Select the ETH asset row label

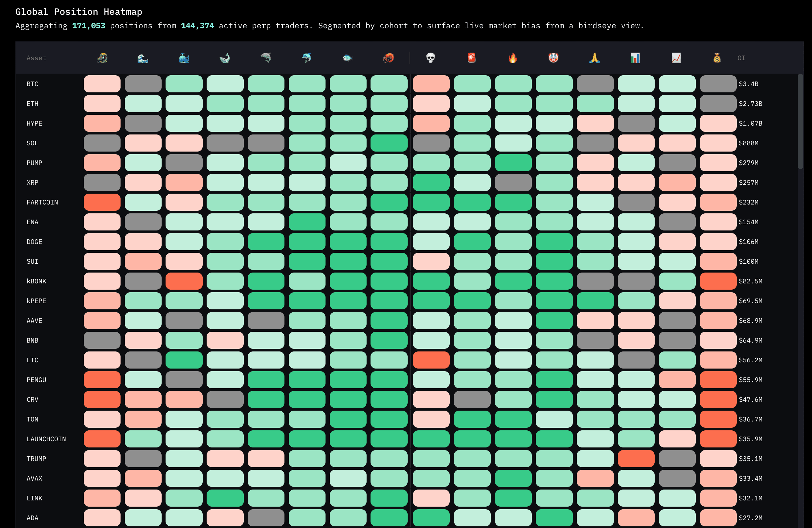[33, 104]
